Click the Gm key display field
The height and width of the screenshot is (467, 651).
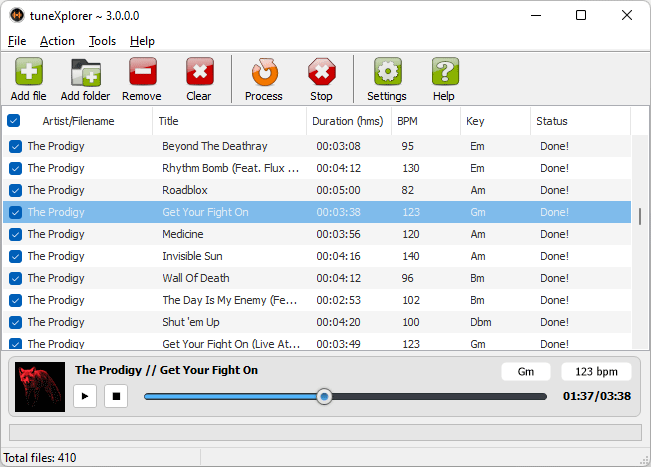(x=526, y=372)
